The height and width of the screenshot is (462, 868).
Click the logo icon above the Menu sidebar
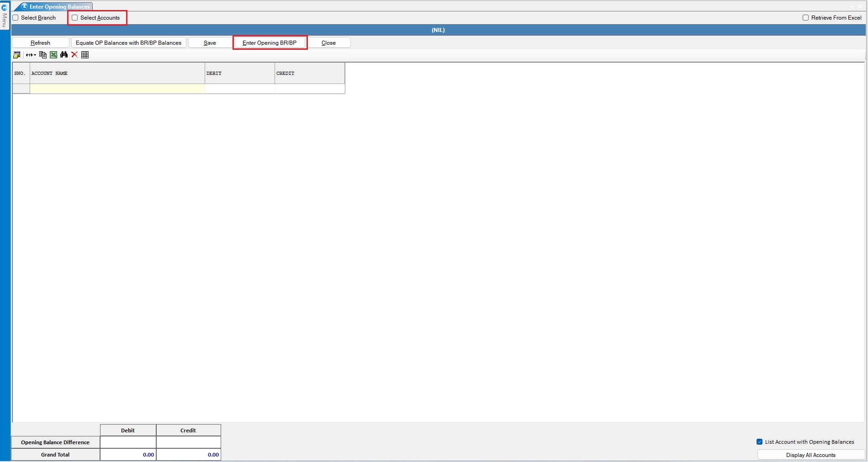(x=5, y=7)
